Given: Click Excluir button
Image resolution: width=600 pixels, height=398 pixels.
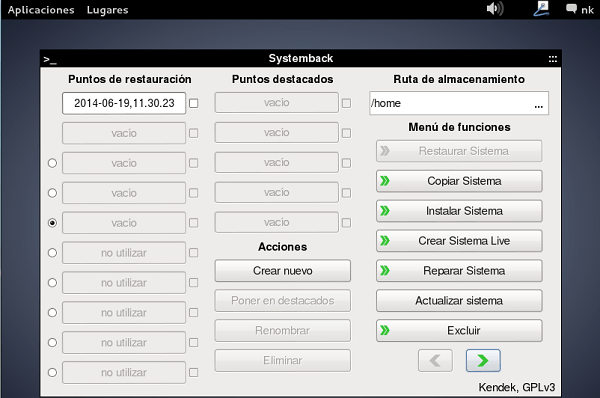Looking at the screenshot, I should coord(459,330).
